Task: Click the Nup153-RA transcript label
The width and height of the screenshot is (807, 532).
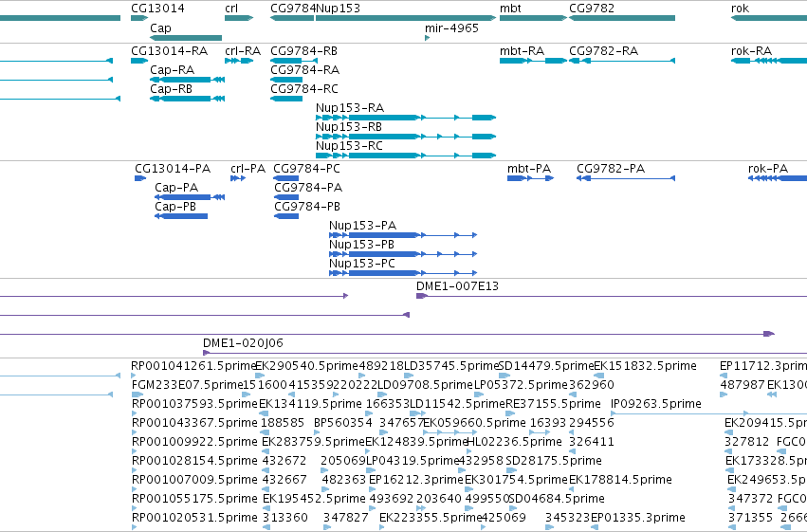Action: 350,108
